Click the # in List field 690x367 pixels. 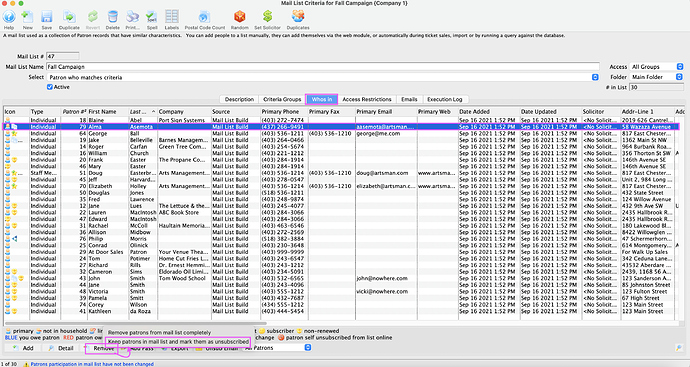pos(656,87)
